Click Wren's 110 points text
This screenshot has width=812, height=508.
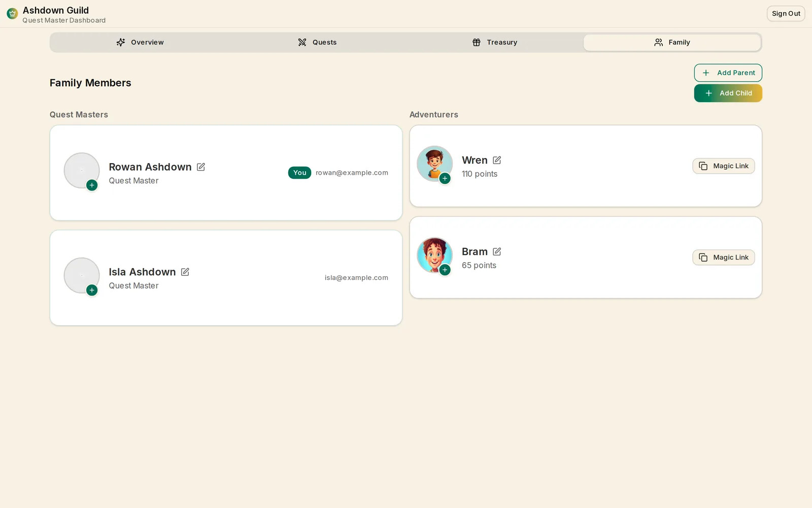[x=480, y=174]
